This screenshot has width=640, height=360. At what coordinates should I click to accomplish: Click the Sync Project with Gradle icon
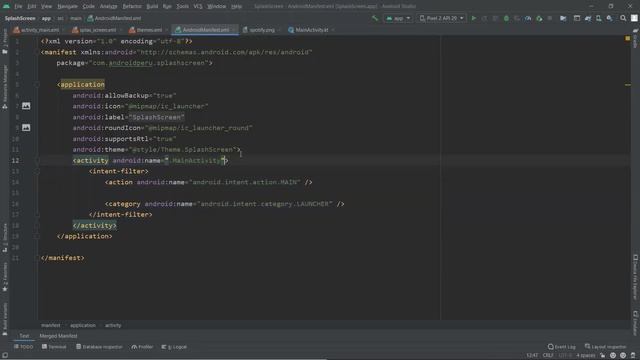point(588,18)
